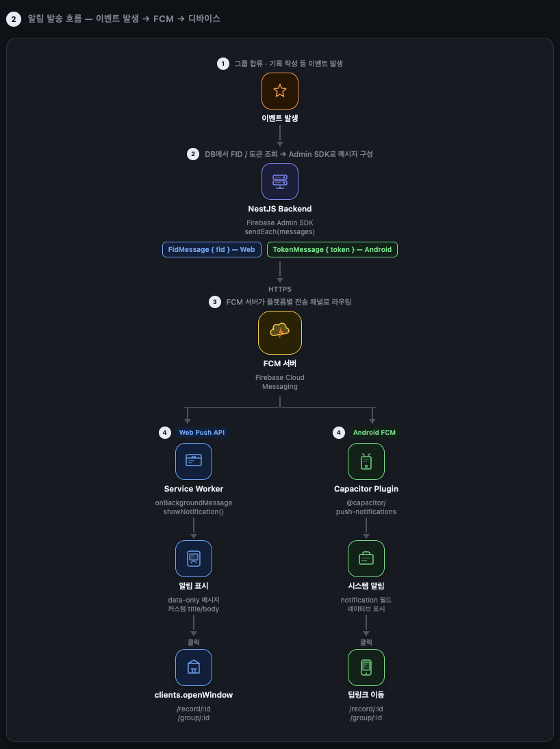560x749 pixels.
Task: Click the green deep link phone icon
Action: click(366, 668)
